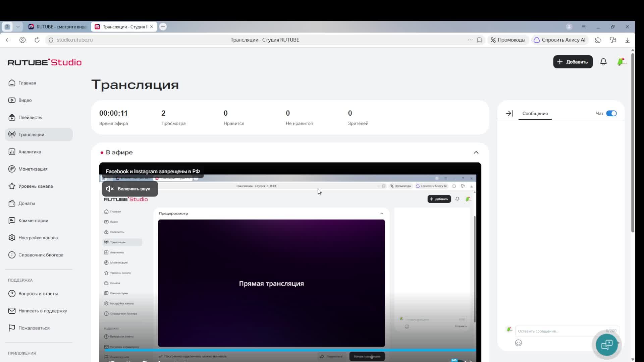Click the Включить звук button
Image resolution: width=644 pixels, height=362 pixels.
[x=130, y=189]
